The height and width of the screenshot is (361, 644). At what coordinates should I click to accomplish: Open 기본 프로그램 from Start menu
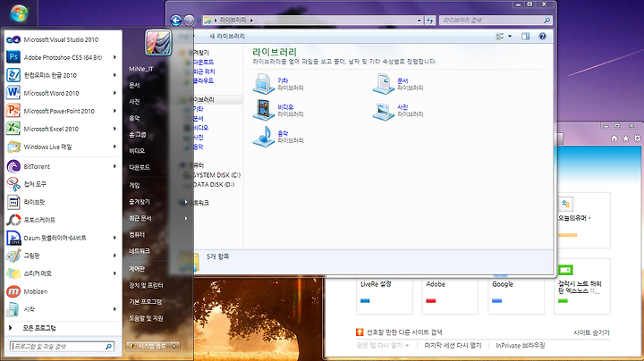coord(146,301)
